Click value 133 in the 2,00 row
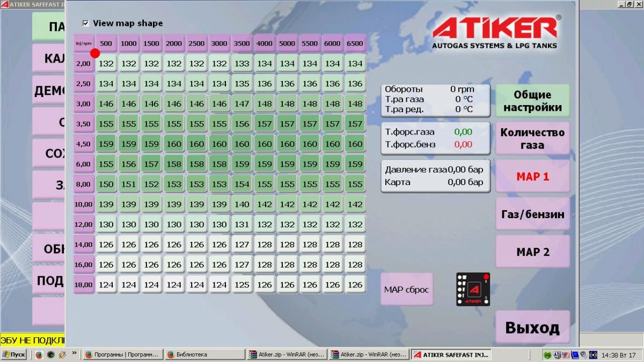 (242, 63)
